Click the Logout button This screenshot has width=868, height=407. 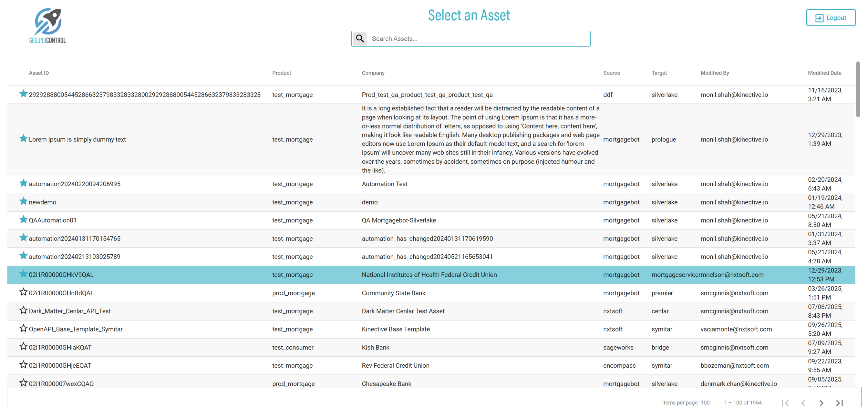point(831,17)
